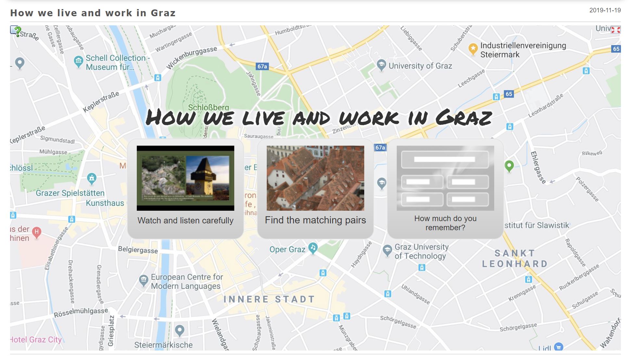Open the red rooftops image thumbnail
644x358 pixels.
[x=315, y=178]
